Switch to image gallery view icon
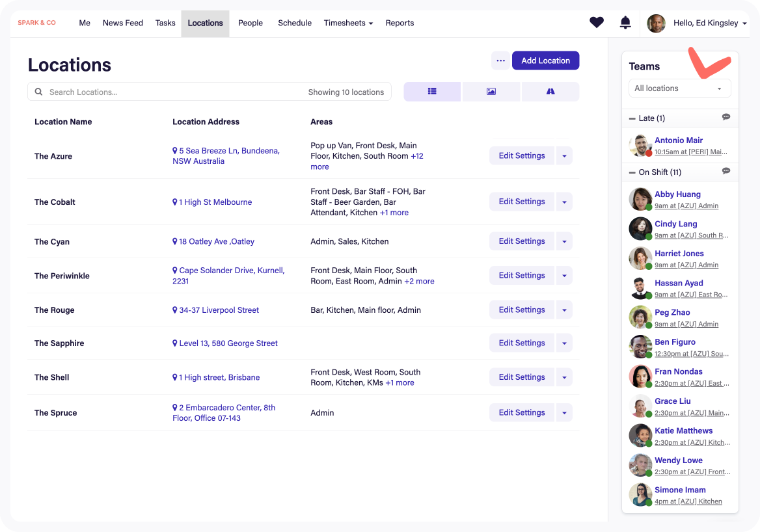The width and height of the screenshot is (760, 532). (x=491, y=92)
